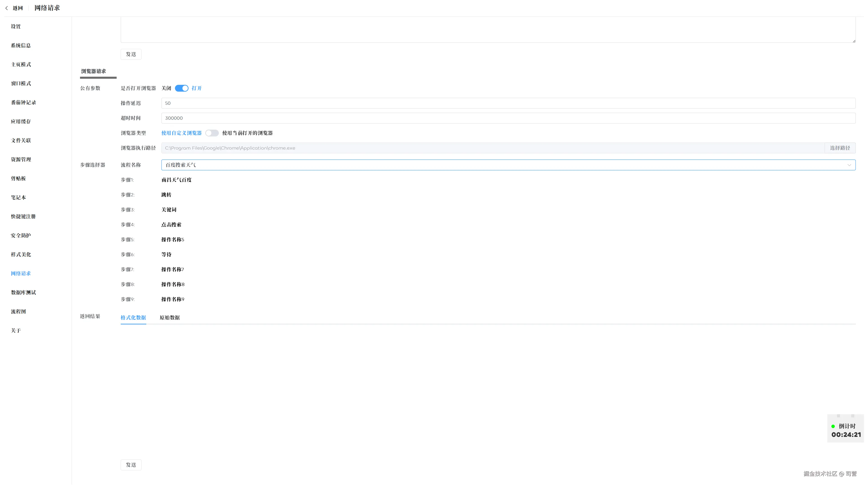Select the 格式化数据 tab
The image size is (868, 488).
pos(133,318)
